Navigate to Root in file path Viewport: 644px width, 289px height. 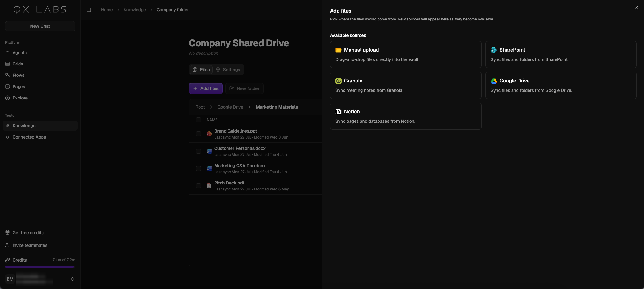click(x=200, y=107)
